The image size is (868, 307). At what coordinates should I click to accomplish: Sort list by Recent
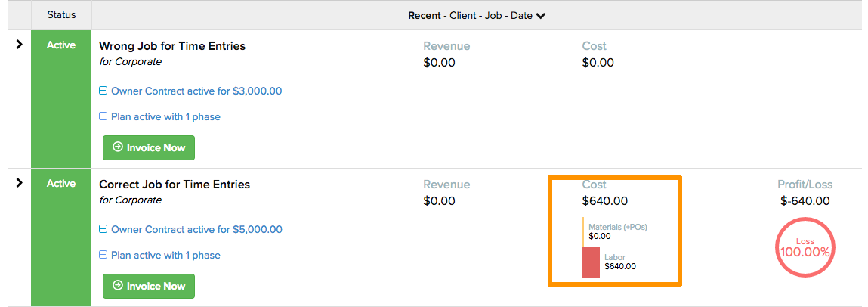tap(424, 16)
